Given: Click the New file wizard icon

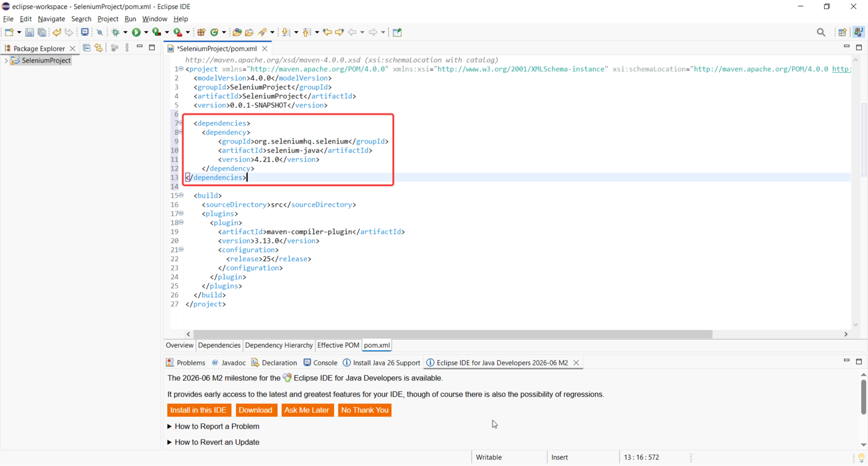Looking at the screenshot, I should click(x=9, y=32).
